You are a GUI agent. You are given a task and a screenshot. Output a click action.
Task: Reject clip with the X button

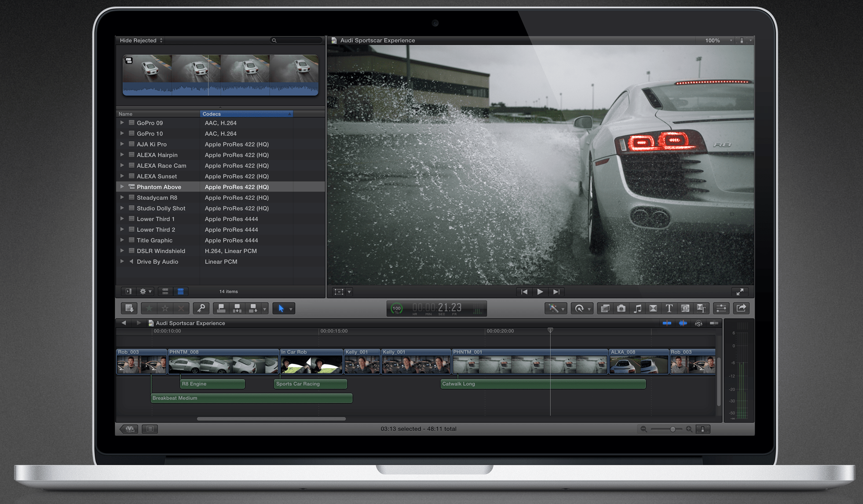coord(181,308)
